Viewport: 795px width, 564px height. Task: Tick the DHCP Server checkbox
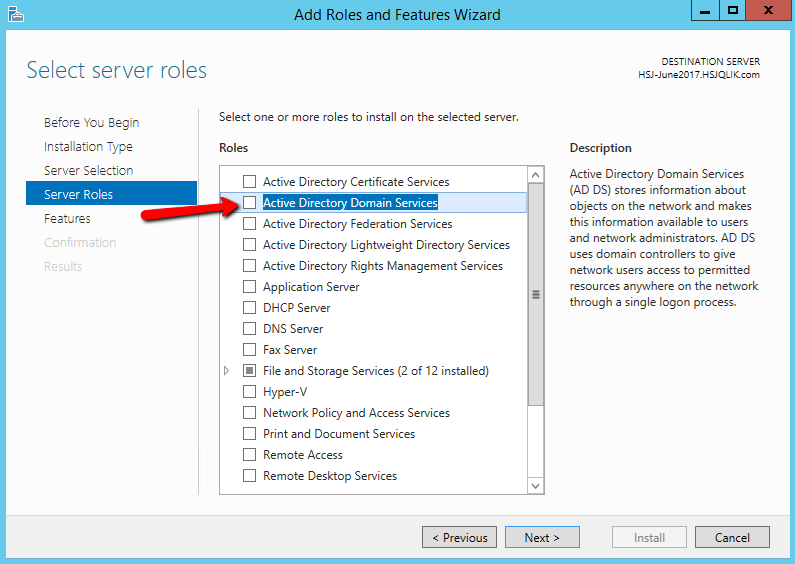pyautogui.click(x=249, y=308)
